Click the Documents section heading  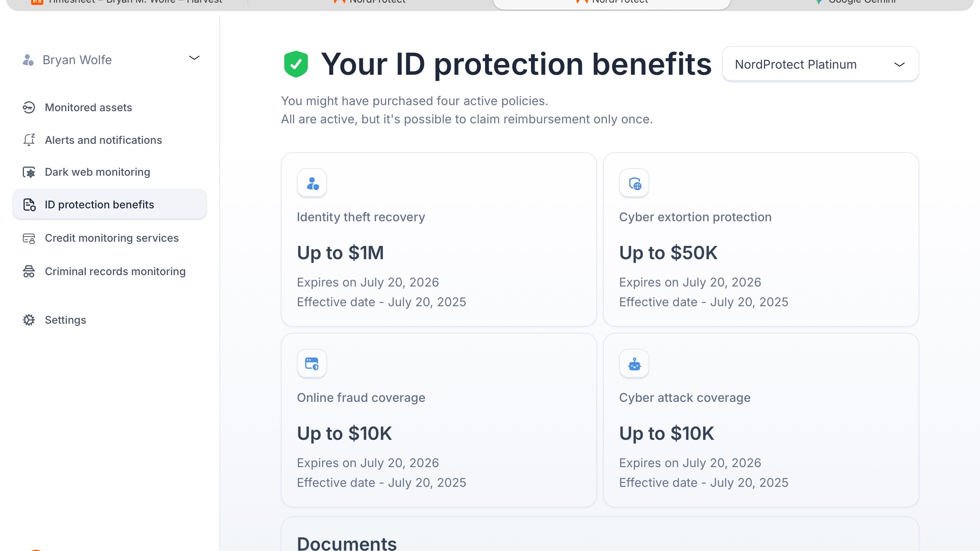pyautogui.click(x=347, y=544)
